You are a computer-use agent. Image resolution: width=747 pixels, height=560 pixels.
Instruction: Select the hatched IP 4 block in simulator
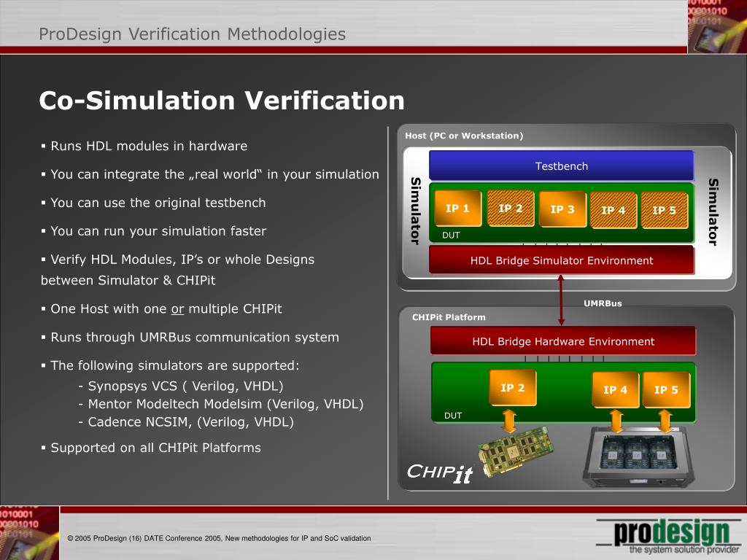[613, 210]
